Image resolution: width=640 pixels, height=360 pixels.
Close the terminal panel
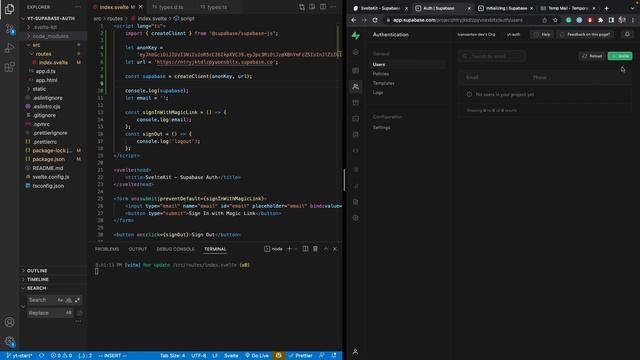click(x=335, y=249)
